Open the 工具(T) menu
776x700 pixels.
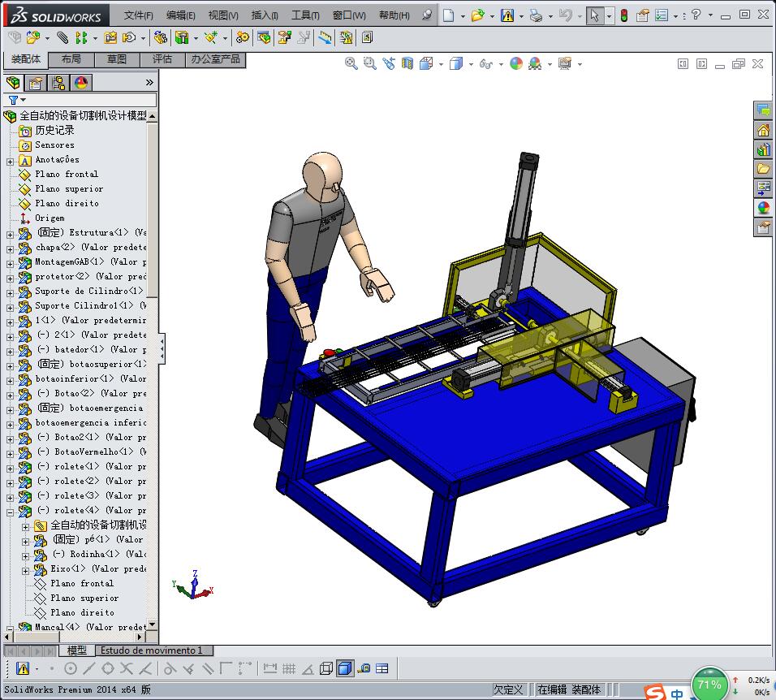(x=305, y=15)
